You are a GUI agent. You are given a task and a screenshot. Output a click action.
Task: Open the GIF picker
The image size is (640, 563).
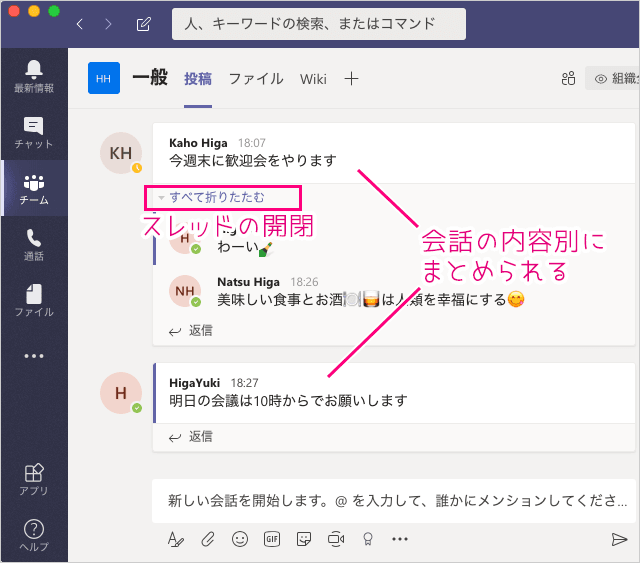[271, 539]
